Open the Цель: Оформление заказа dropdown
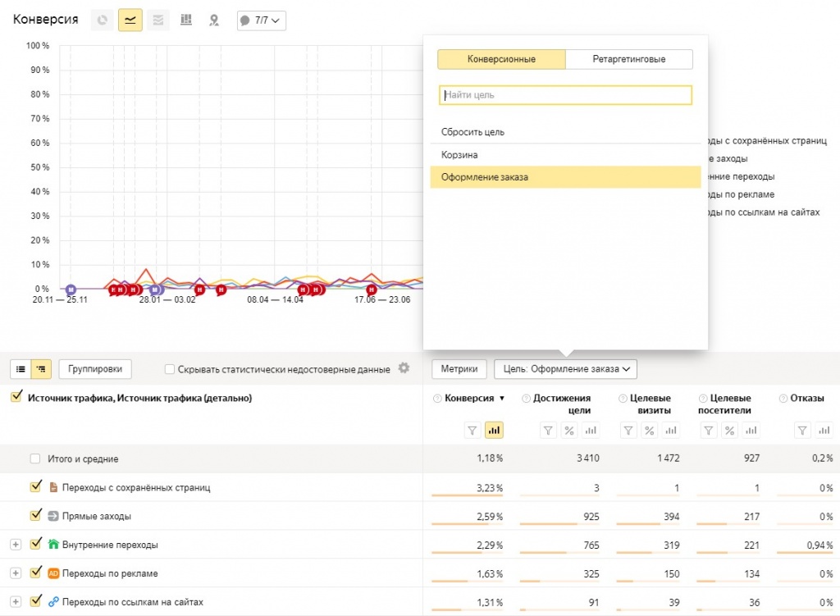The image size is (840, 616). point(565,369)
